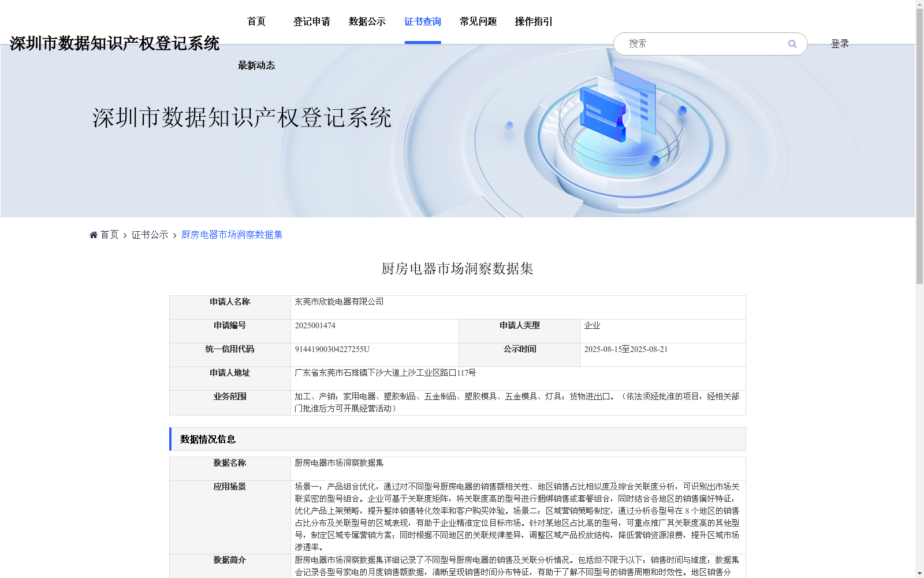
Task: Click the scrollbar up arrow
Action: 919,4
